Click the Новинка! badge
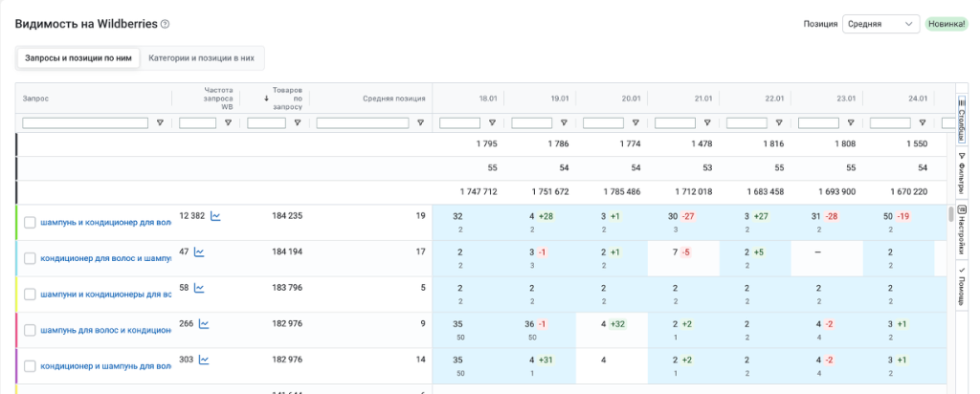 tap(947, 24)
